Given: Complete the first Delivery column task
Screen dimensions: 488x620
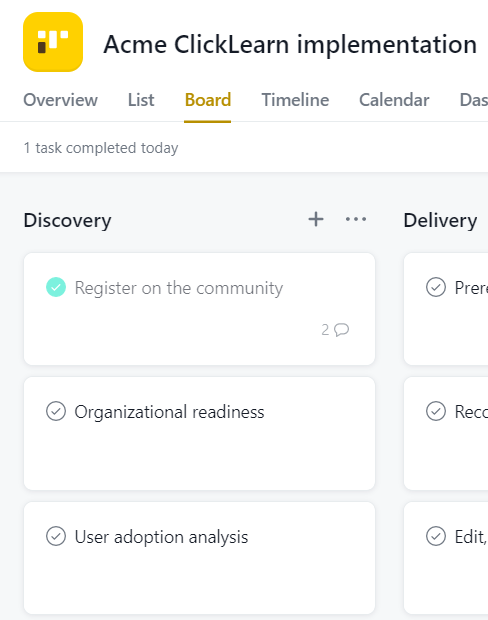Looking at the screenshot, I should tap(436, 287).
